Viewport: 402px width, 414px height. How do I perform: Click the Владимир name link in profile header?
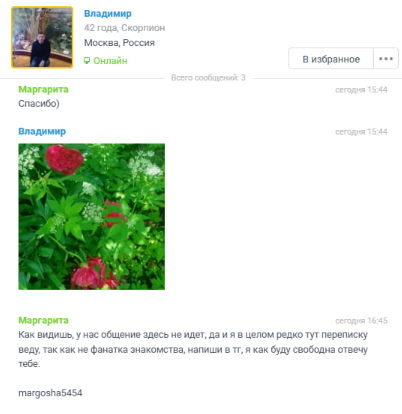pos(108,14)
